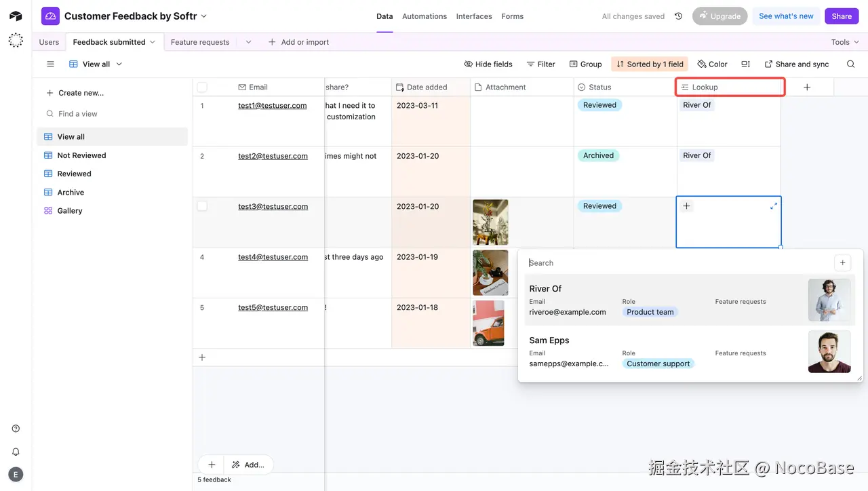Image resolution: width=868 pixels, height=491 pixels.
Task: Open the undo history icon
Action: coord(678,16)
